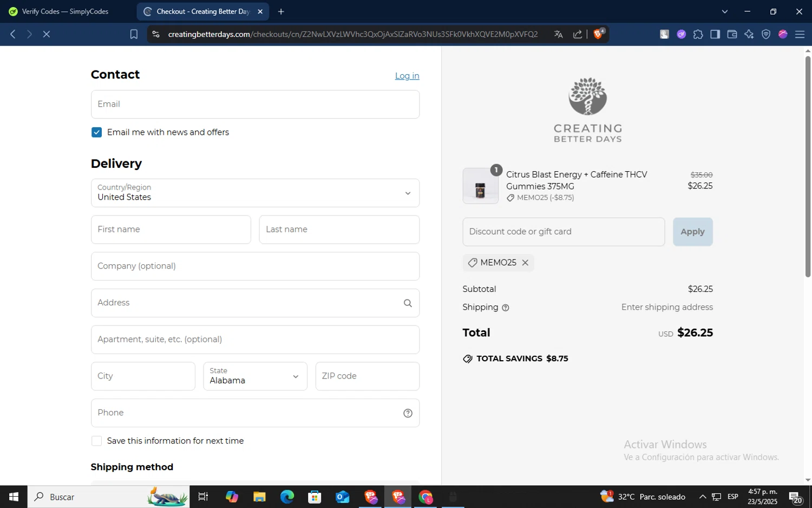Open Outlook from the taskbar
This screenshot has height=508, width=812.
coord(343,497)
